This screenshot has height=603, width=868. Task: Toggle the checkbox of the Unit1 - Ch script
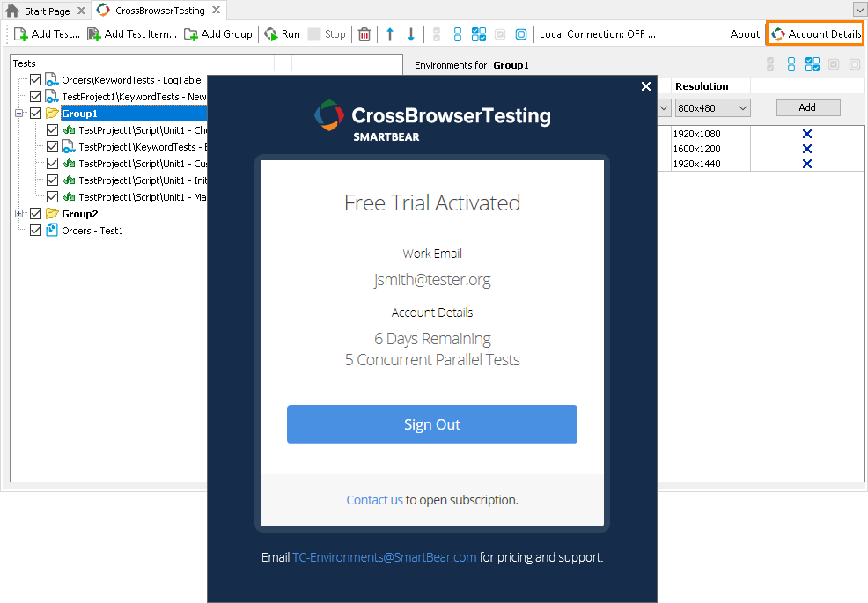coord(53,130)
